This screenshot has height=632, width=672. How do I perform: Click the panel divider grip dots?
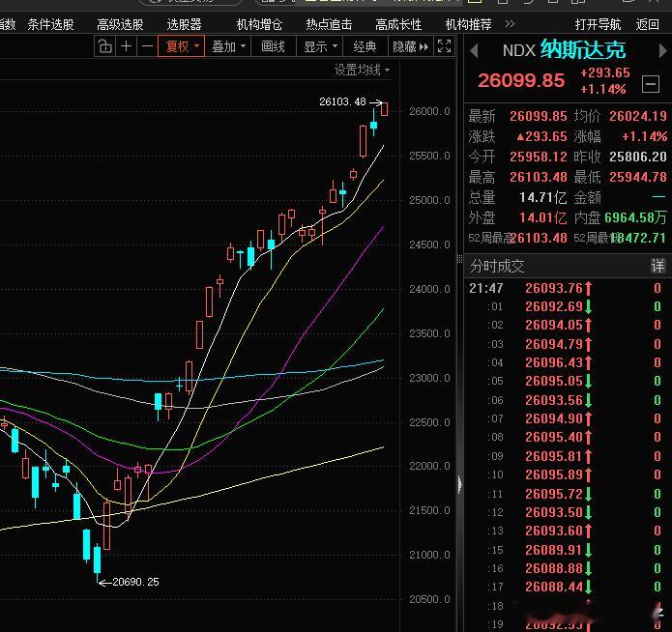tap(459, 259)
